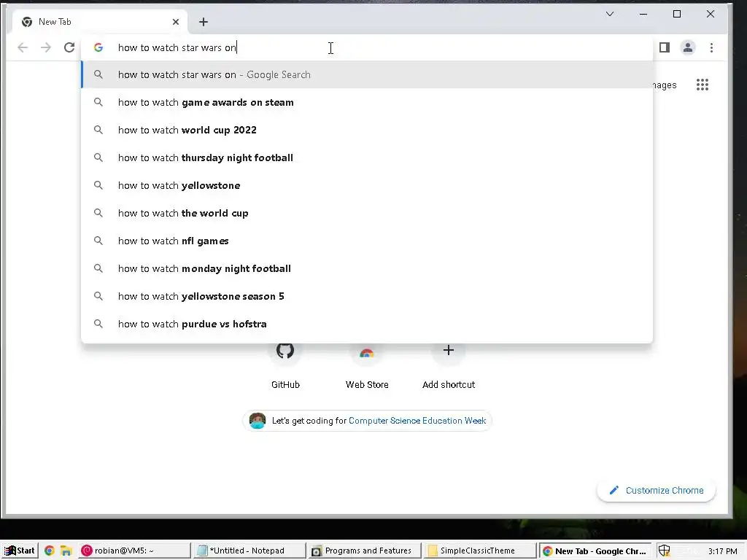Image resolution: width=747 pixels, height=560 pixels.
Task: Open the Chrome three-dot menu
Action: click(711, 47)
